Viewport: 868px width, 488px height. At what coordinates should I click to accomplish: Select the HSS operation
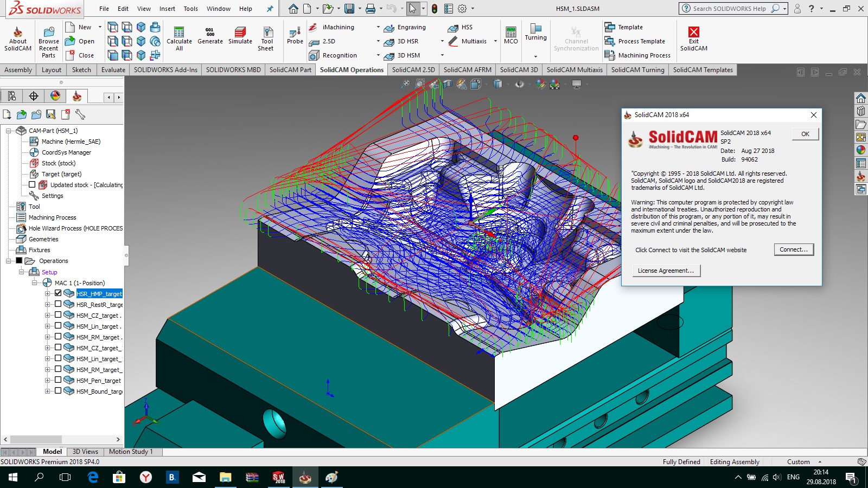point(460,27)
